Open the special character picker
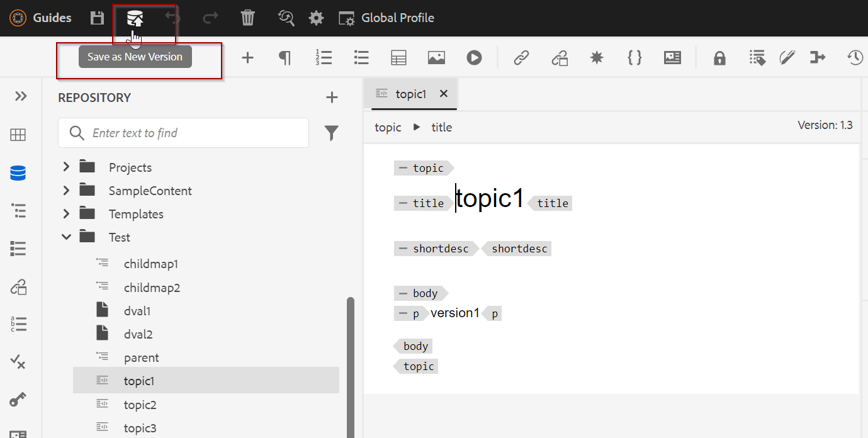The width and height of the screenshot is (868, 438). [597, 57]
